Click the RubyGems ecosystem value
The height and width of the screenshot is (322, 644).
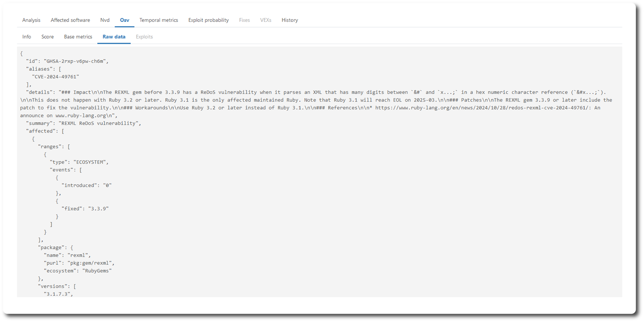97,271
